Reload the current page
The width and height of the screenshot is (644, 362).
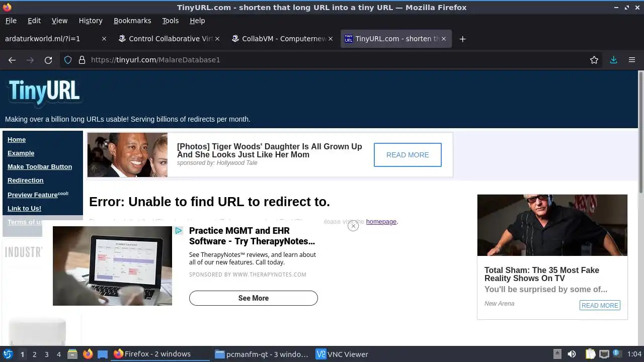click(x=48, y=60)
